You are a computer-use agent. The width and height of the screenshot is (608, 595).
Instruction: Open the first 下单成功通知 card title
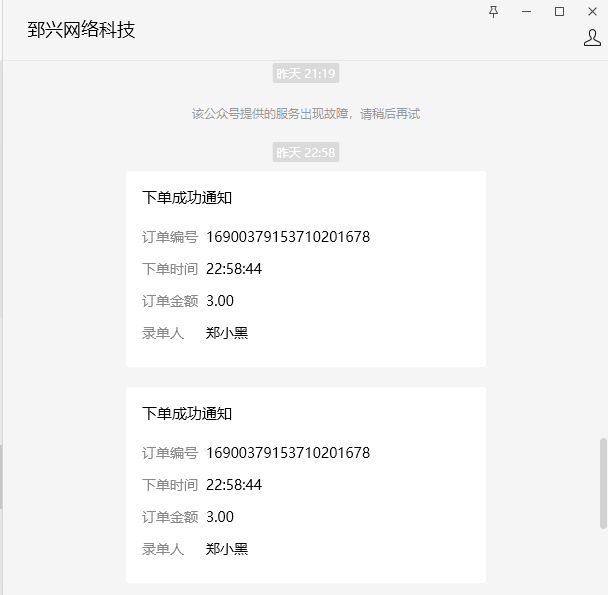click(x=187, y=198)
